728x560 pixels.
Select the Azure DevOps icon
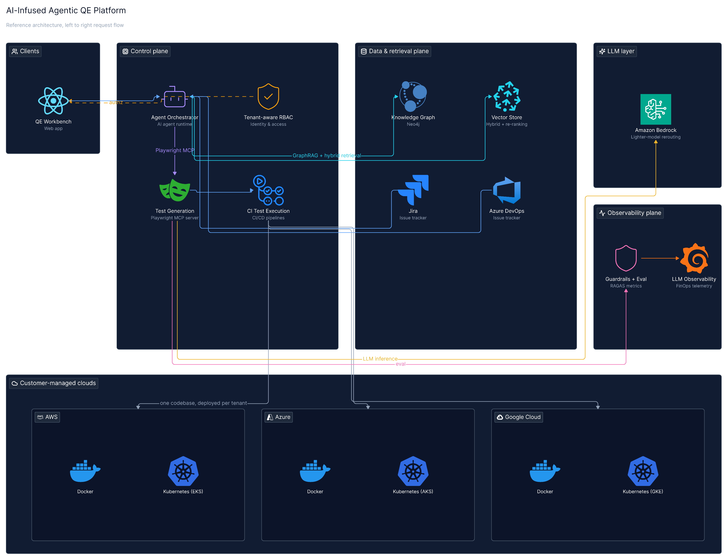[507, 190]
